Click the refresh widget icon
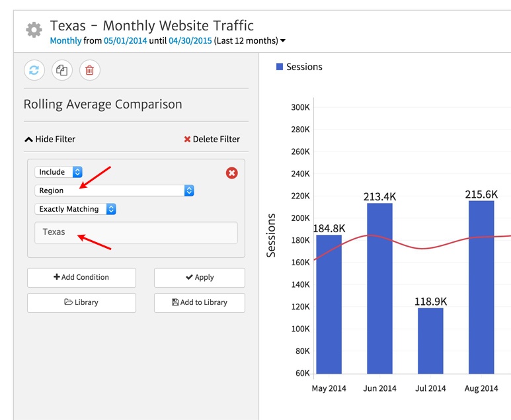 34,70
